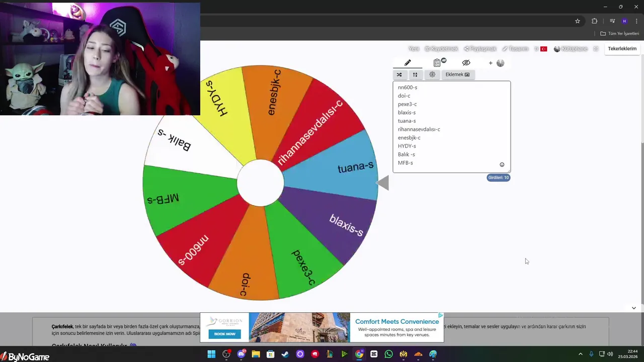Select the 'MFB-s' entry line
644x362 pixels.
click(x=405, y=163)
